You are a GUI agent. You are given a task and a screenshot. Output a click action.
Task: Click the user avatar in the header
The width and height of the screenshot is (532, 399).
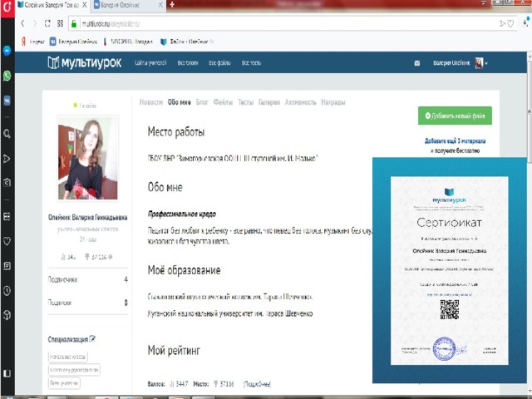[x=479, y=63]
